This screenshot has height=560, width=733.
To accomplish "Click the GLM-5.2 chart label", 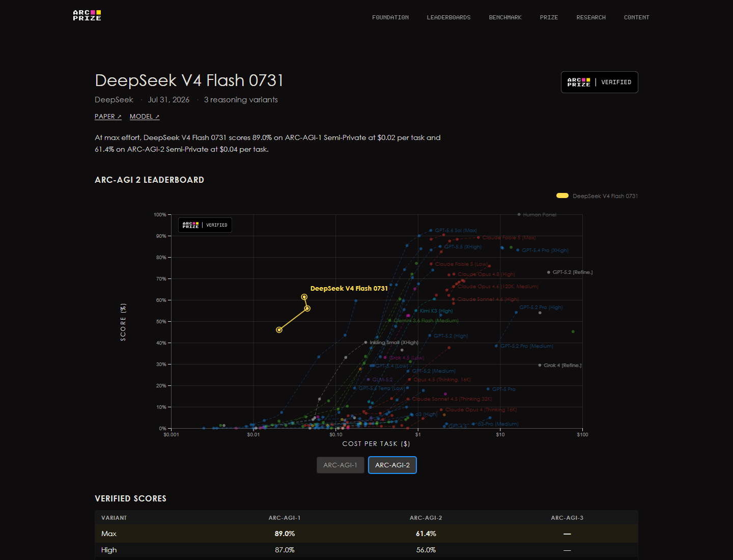I will [x=382, y=380].
